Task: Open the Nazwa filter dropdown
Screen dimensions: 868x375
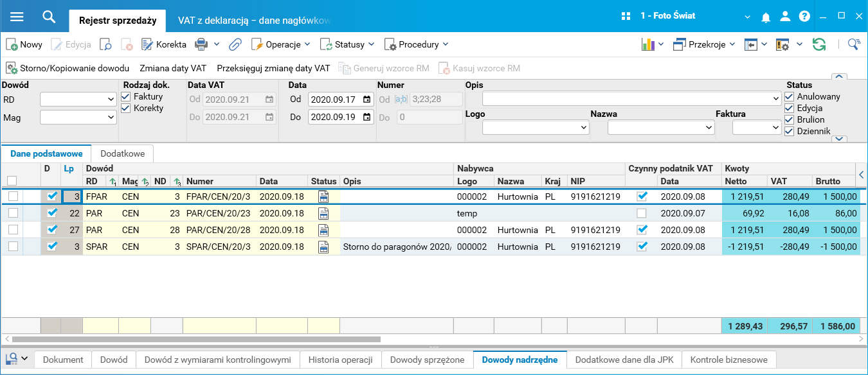Action: point(709,128)
